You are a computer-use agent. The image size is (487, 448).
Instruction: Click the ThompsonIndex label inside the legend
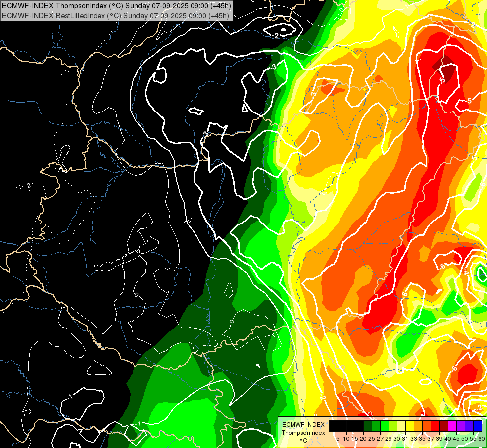(303, 433)
